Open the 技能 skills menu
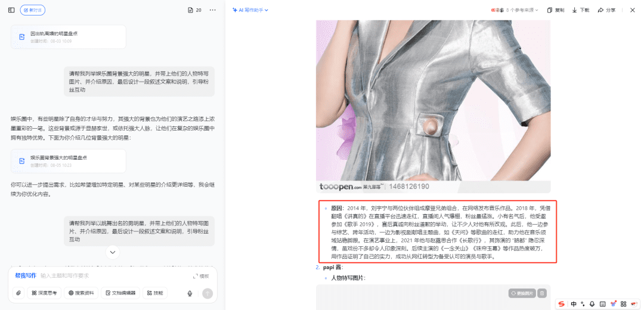644x310 pixels. click(155, 293)
